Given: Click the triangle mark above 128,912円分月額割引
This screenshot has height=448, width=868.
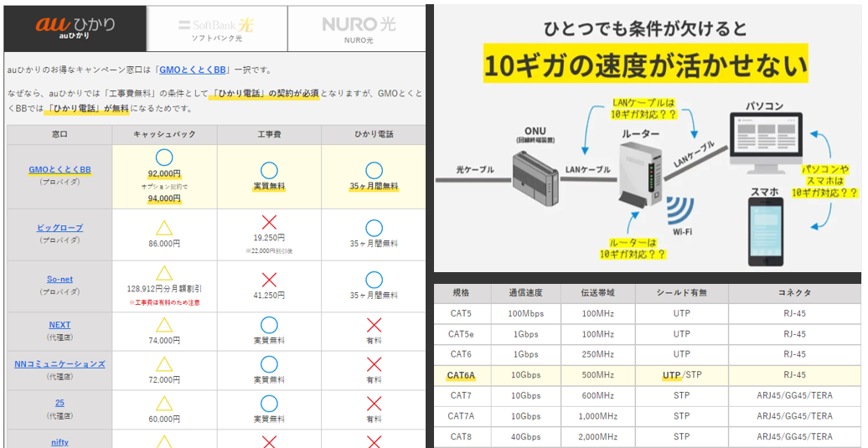Looking at the screenshot, I should click(164, 273).
